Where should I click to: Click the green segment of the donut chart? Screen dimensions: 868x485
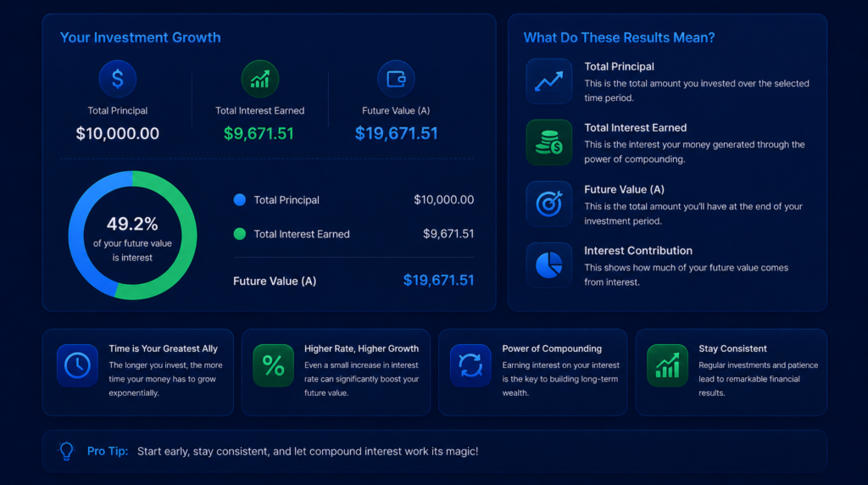187,236
